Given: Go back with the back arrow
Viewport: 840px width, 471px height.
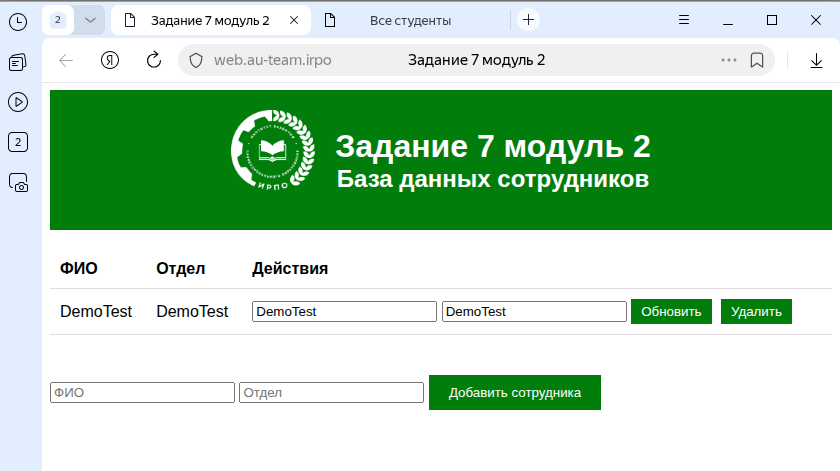Looking at the screenshot, I should 66,61.
